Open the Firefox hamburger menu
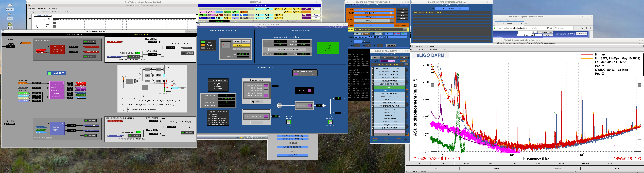Viewport: 644px width, 173px height. tap(591, 28)
